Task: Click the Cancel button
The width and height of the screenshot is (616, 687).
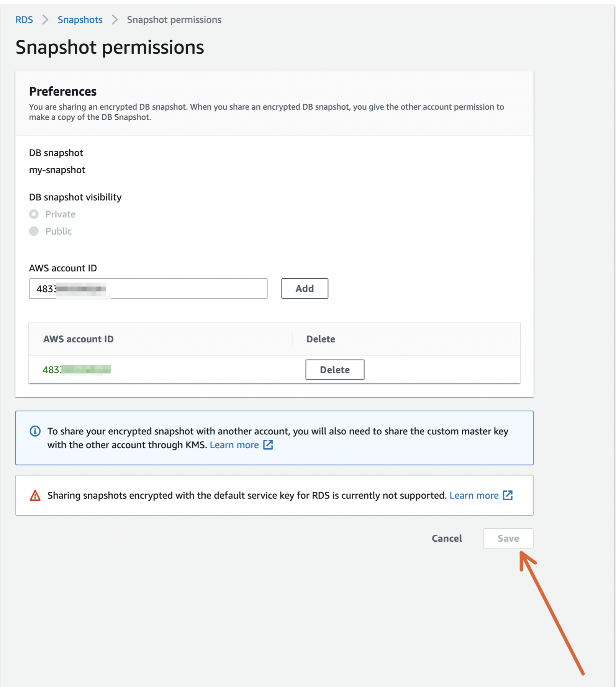Action: 447,538
